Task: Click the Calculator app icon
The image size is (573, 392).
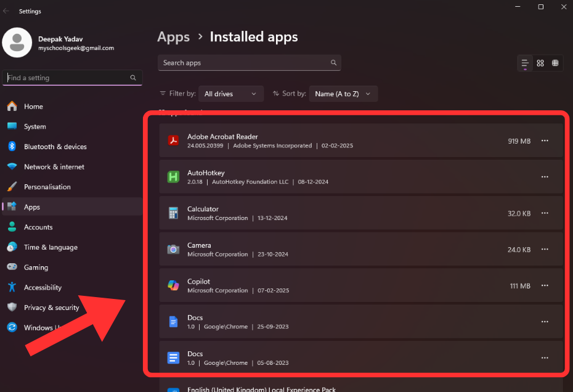Action: [x=173, y=213]
